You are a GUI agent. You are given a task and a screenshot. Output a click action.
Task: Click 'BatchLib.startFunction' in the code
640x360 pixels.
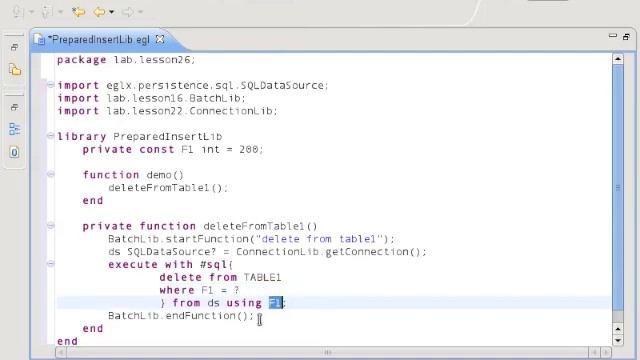coord(178,239)
